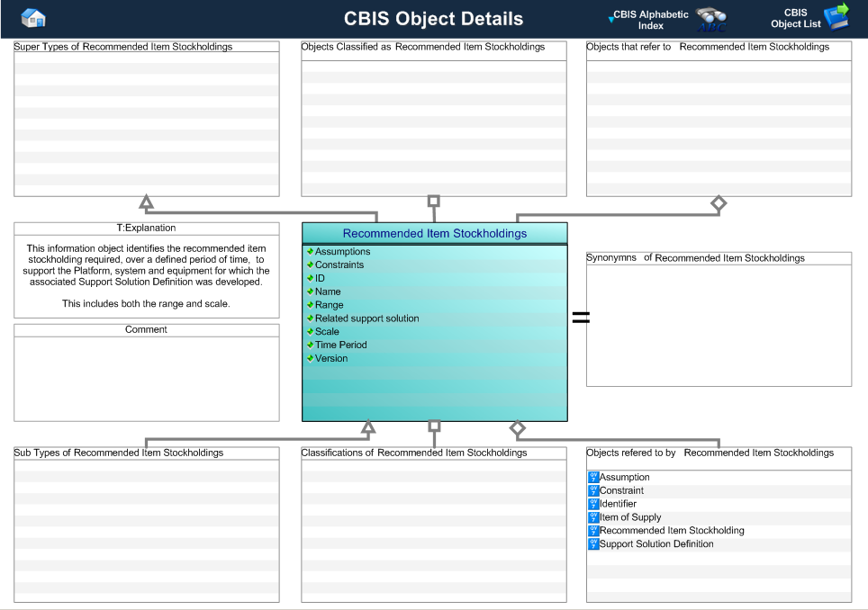Click the green bullet next to Related support solution
Screen dimensions: 868x610
310,318
